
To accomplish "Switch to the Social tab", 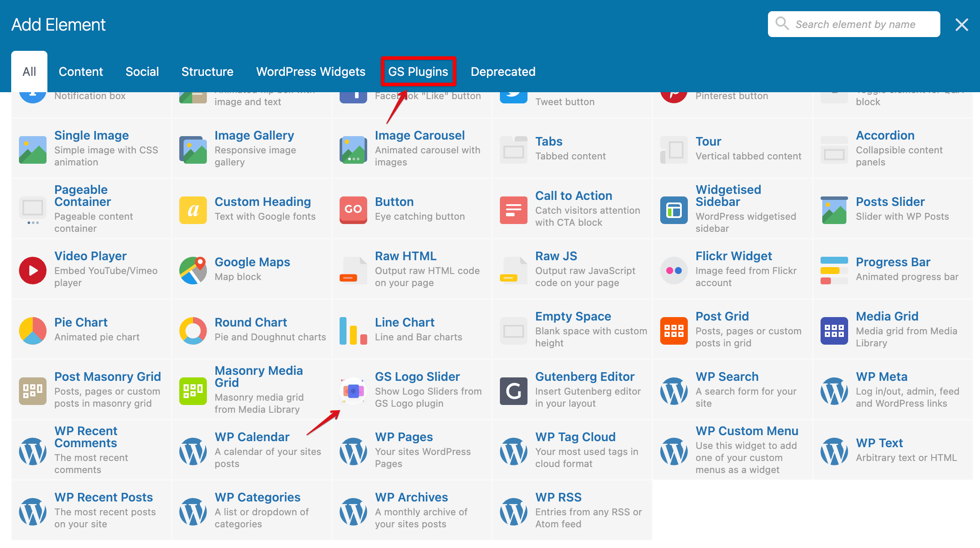I will tap(141, 72).
